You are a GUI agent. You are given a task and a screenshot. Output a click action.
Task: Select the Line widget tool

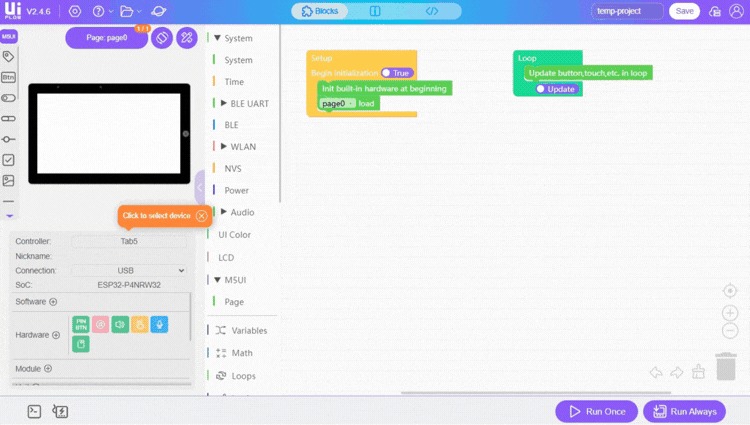point(8,201)
